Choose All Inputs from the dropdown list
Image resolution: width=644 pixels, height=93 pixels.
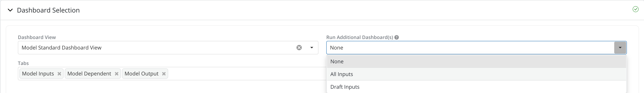(x=342, y=74)
